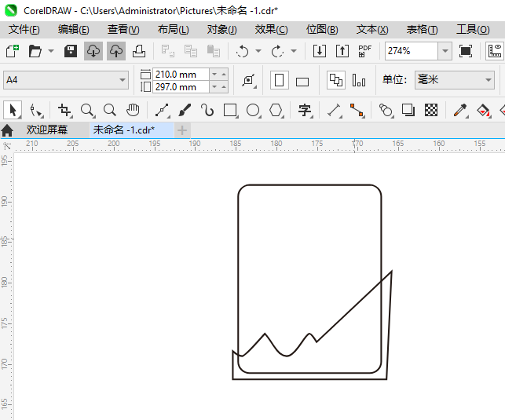Expand the zoom level dropdown
This screenshot has height=420, width=505.
(445, 51)
